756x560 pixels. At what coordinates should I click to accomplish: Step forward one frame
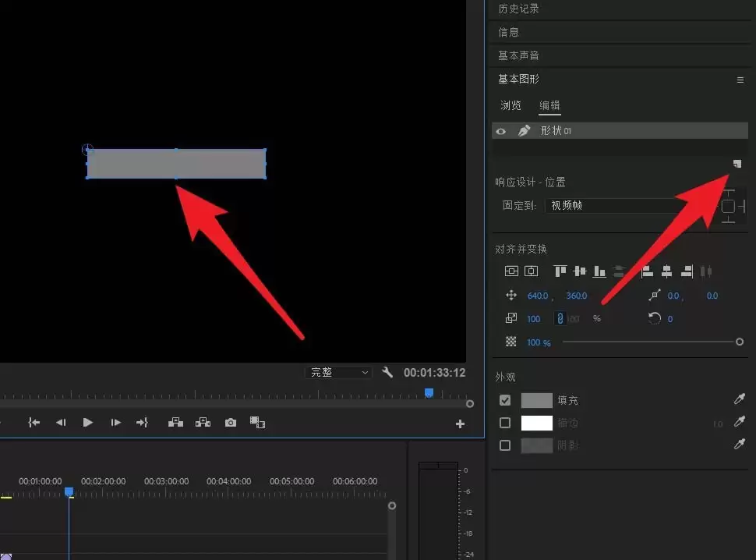click(115, 423)
